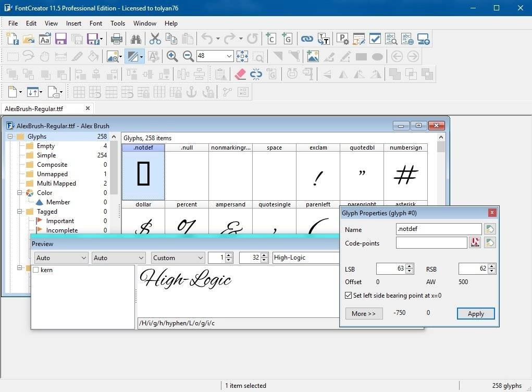Collapse the Glyphs tree node
The width and height of the screenshot is (532, 392).
(x=10, y=137)
